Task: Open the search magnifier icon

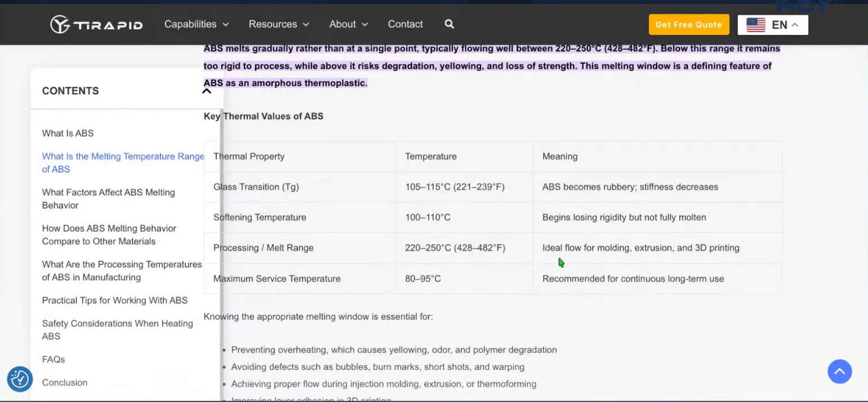Action: tap(449, 24)
